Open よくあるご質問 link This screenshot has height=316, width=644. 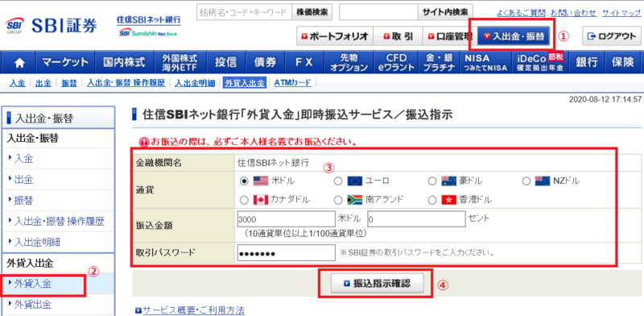tap(521, 12)
